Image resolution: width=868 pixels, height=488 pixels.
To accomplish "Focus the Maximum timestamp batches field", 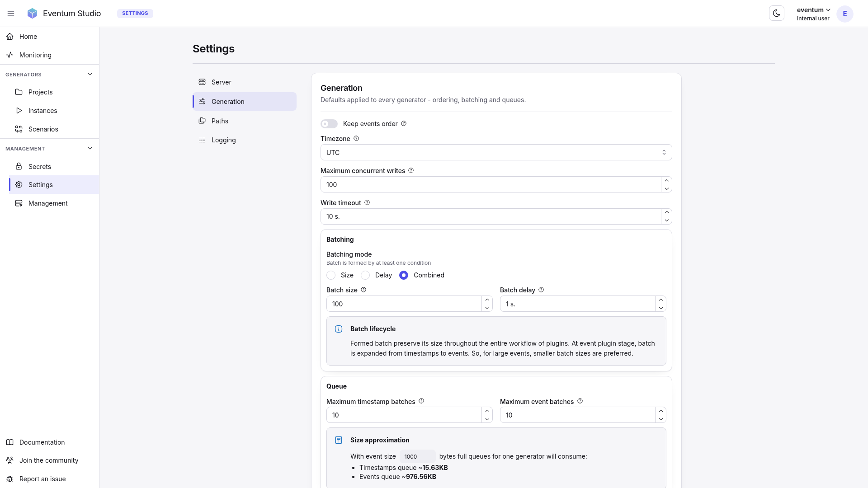I will (x=404, y=415).
